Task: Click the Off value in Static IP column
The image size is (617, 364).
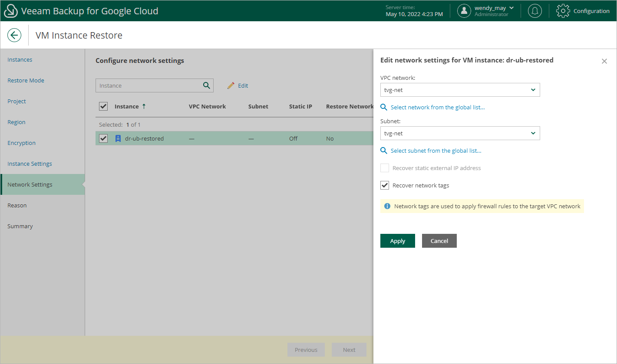Action: coord(294,138)
